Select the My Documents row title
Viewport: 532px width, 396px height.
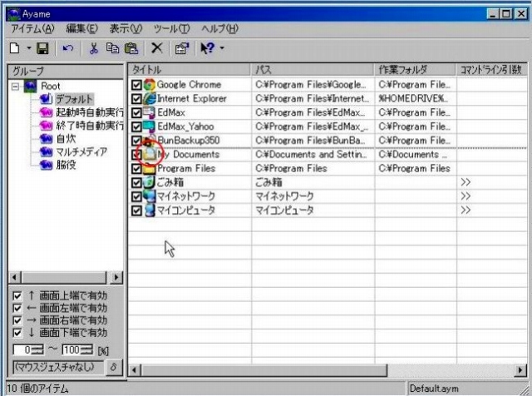coord(189,155)
